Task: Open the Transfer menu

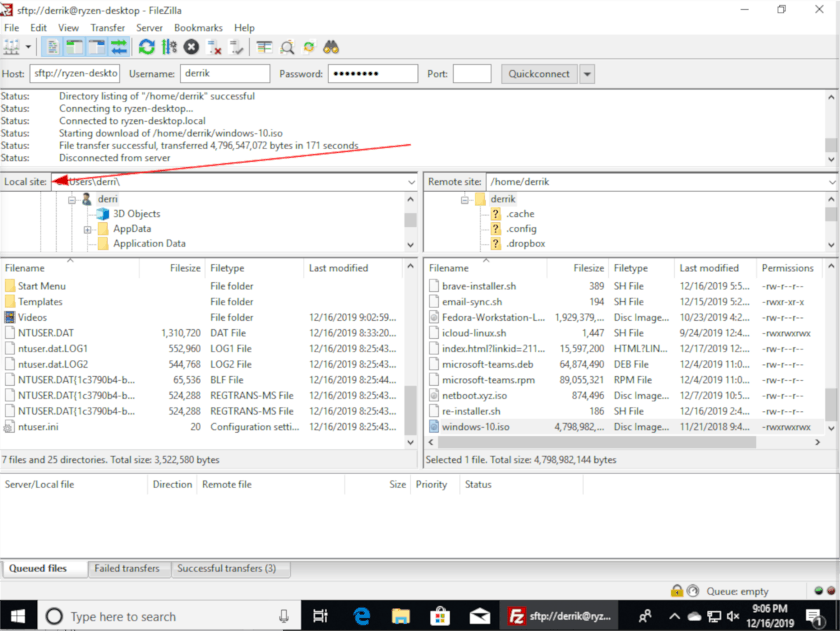Action: click(x=107, y=27)
